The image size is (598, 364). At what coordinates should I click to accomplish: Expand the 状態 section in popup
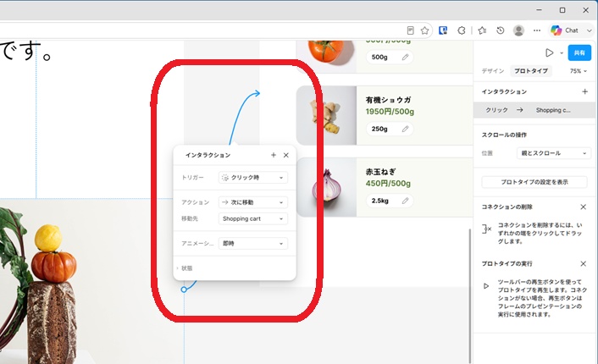click(x=185, y=268)
